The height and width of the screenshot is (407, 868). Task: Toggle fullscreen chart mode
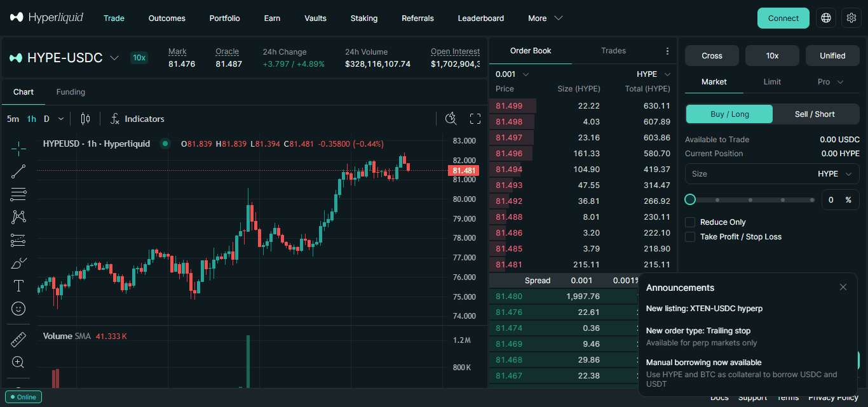[x=475, y=119]
